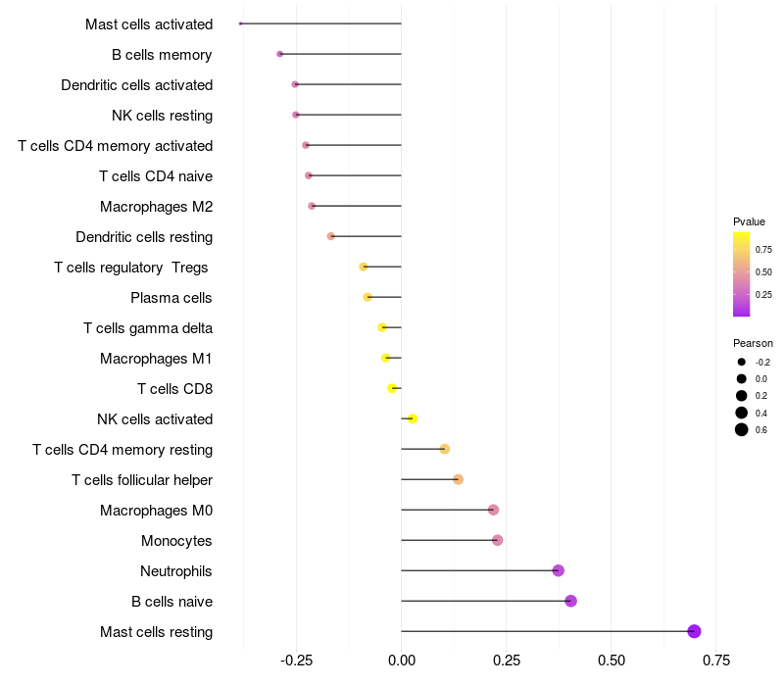The height and width of the screenshot is (686, 784).
Task: Click the 0.2 Pearson legend circle
Action: (742, 395)
